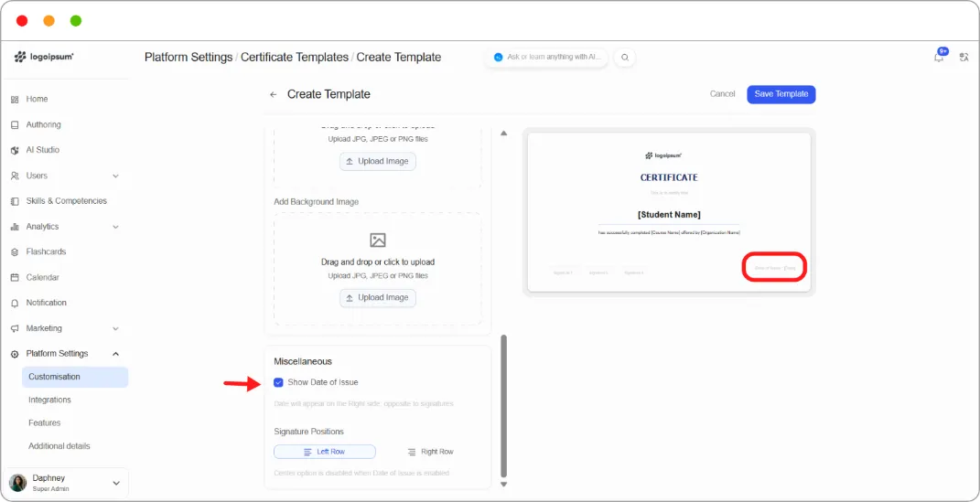This screenshot has height=502, width=980.
Task: Click the AI assistant icon in search bar
Action: point(498,57)
